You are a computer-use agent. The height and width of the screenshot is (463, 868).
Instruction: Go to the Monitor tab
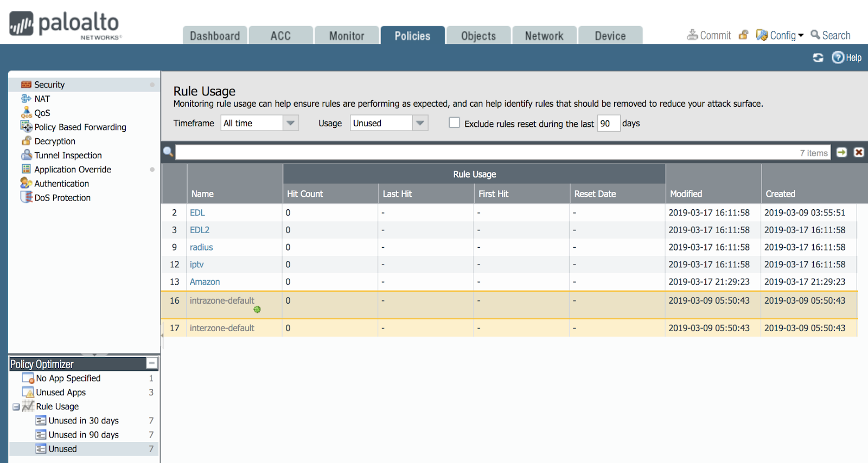[347, 36]
